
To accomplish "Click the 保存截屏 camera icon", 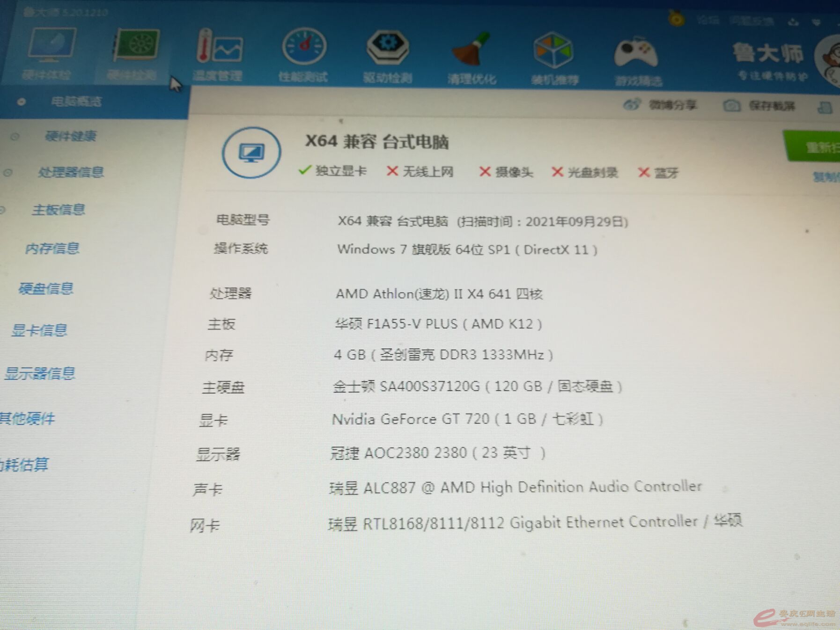I will pyautogui.click(x=731, y=106).
